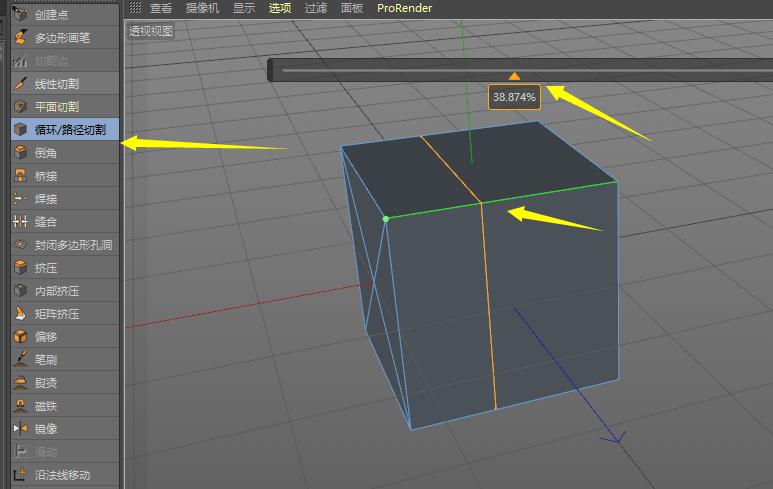The width and height of the screenshot is (773, 489).
Task: Select the 倒角 bevel icon
Action: [20, 152]
